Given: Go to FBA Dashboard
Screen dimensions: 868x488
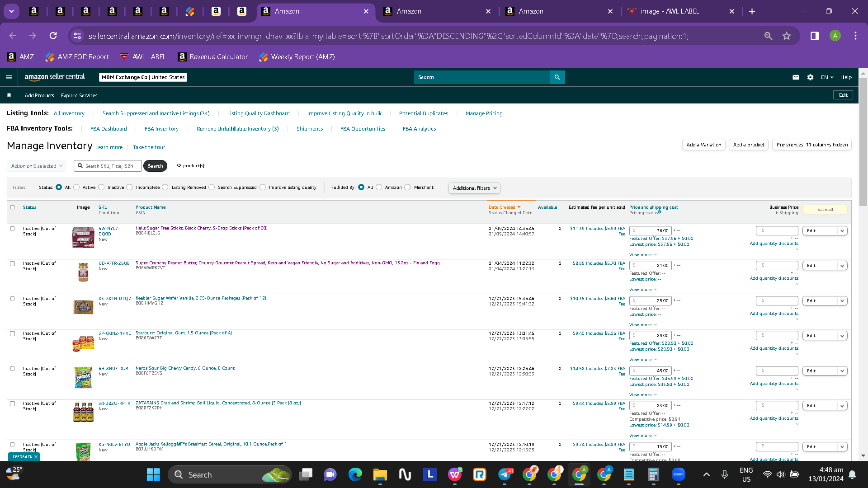Looking at the screenshot, I should (x=108, y=129).
